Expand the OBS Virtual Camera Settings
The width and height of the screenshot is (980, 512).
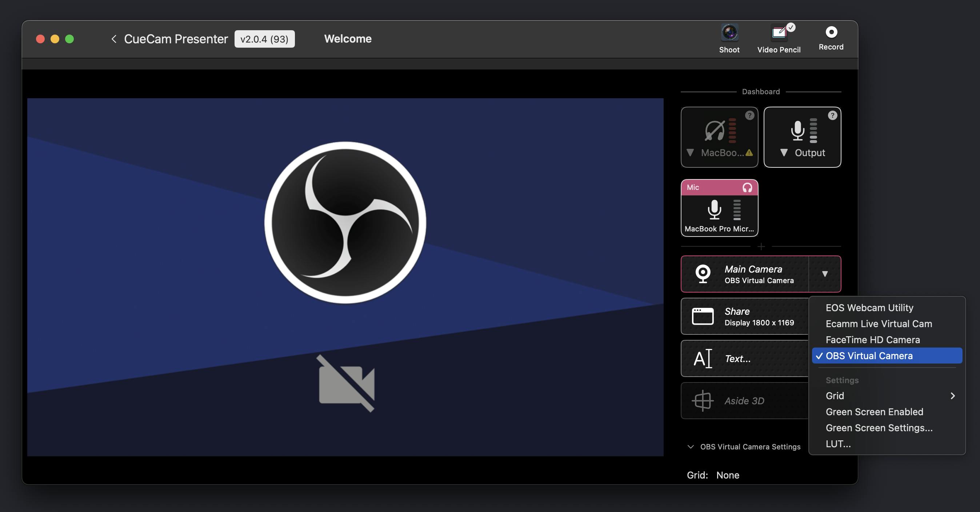click(x=689, y=446)
